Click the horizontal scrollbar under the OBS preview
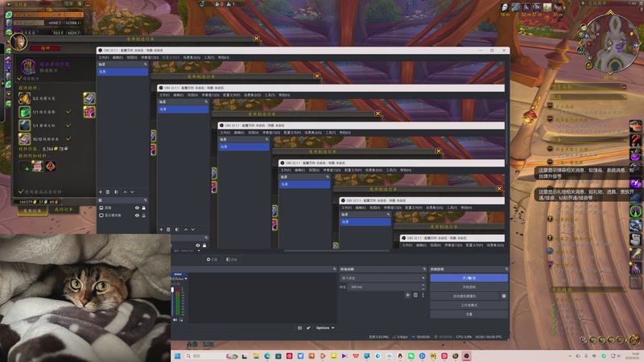 pos(336,250)
